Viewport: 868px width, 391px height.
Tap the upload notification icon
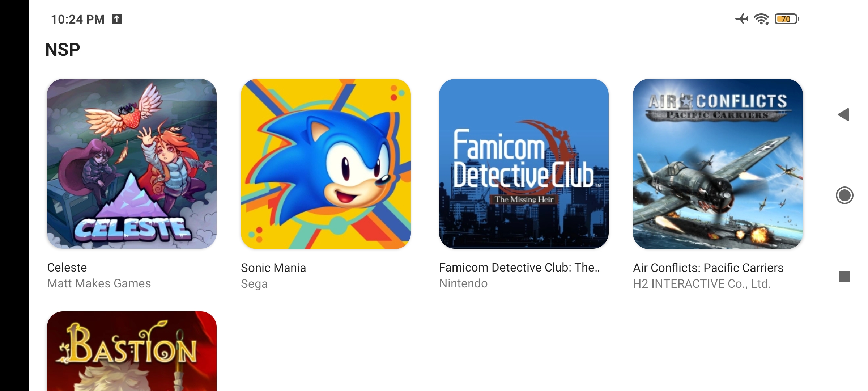coord(117,19)
